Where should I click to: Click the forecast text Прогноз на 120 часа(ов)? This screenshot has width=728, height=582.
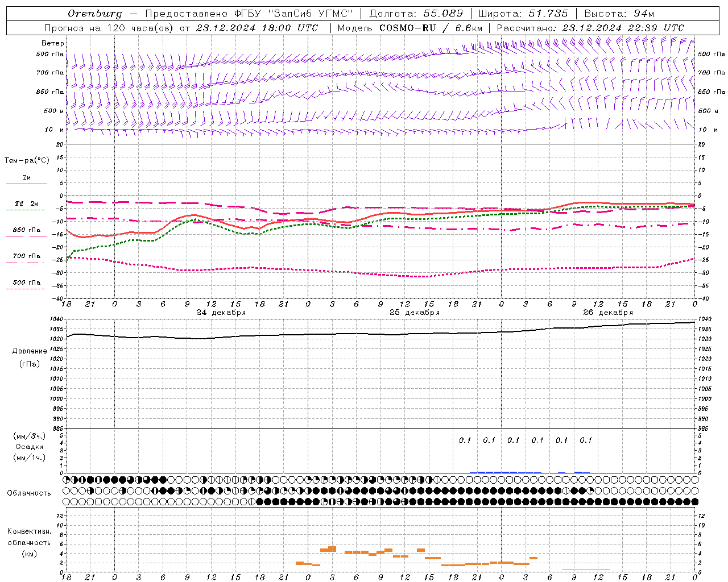pyautogui.click(x=108, y=28)
